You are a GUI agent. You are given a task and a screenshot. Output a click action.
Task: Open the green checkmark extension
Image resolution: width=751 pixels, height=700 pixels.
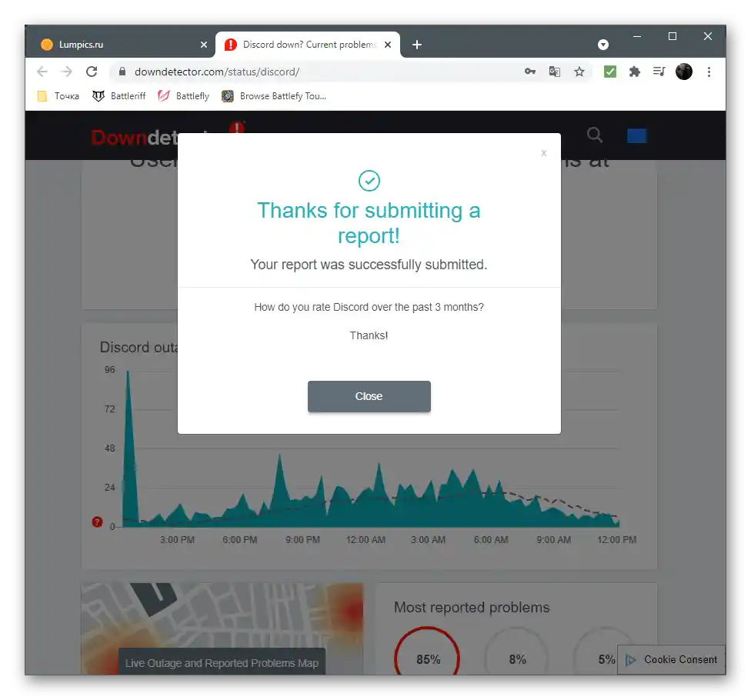(x=609, y=72)
